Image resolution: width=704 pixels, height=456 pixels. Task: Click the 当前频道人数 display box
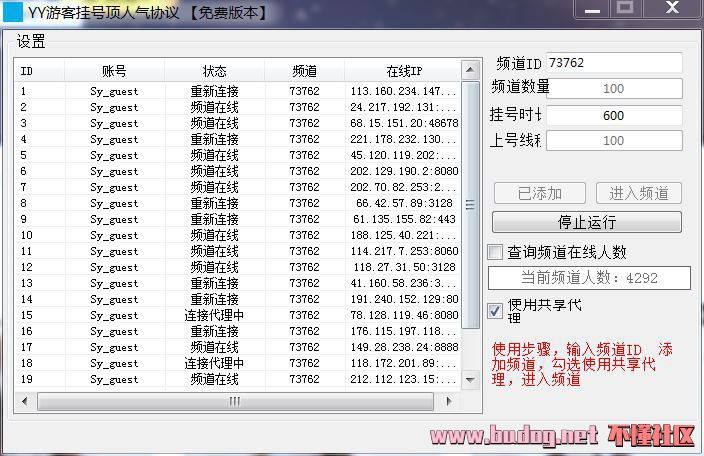click(590, 278)
